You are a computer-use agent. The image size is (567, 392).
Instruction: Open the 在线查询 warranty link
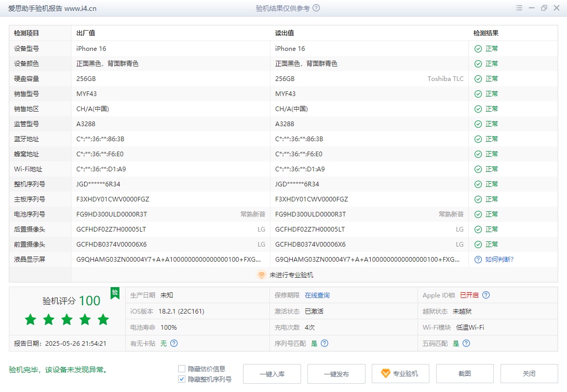(x=317, y=295)
